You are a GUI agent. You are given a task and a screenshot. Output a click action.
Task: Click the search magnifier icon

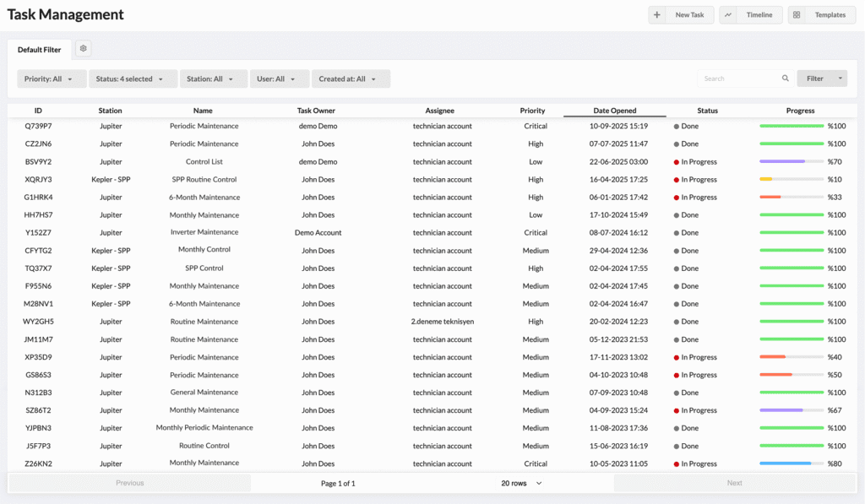point(786,79)
